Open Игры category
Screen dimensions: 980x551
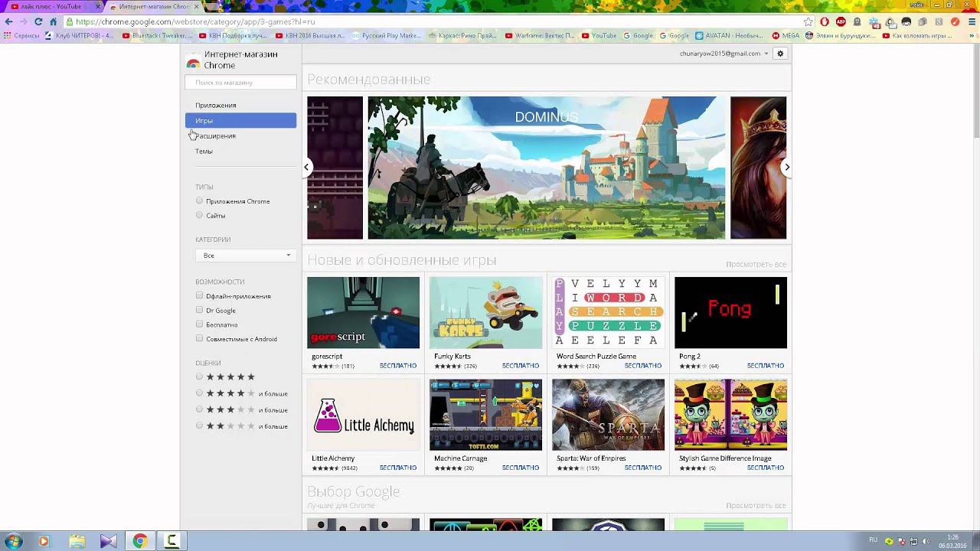(240, 120)
